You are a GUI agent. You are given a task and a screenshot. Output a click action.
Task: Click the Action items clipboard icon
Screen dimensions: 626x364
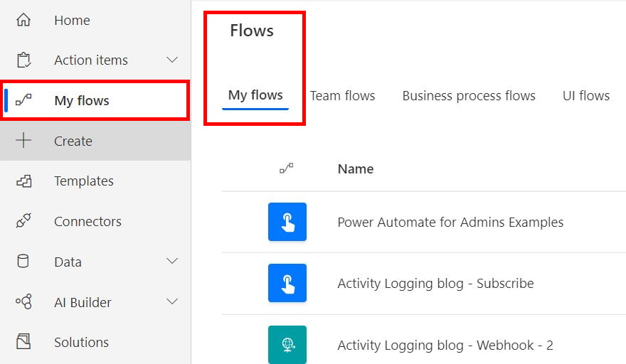click(x=23, y=60)
